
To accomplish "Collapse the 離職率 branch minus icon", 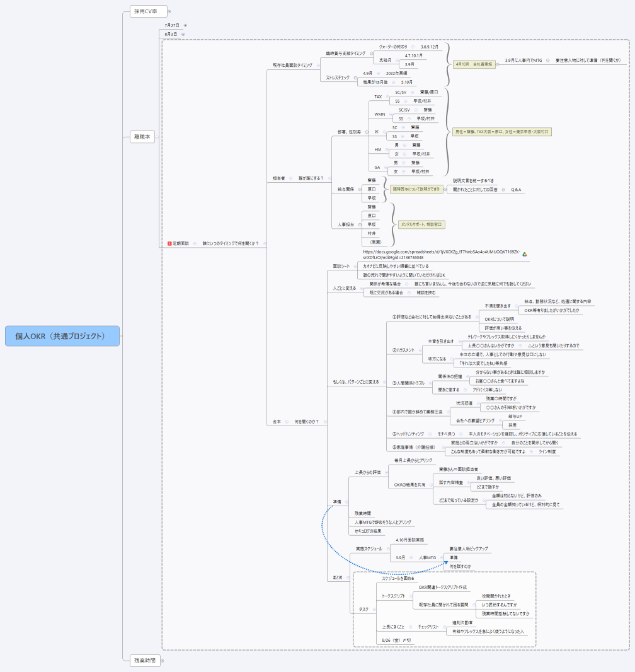I will [157, 137].
